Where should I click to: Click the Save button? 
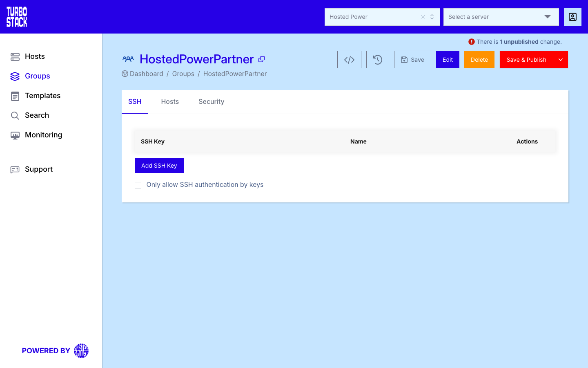pos(412,60)
